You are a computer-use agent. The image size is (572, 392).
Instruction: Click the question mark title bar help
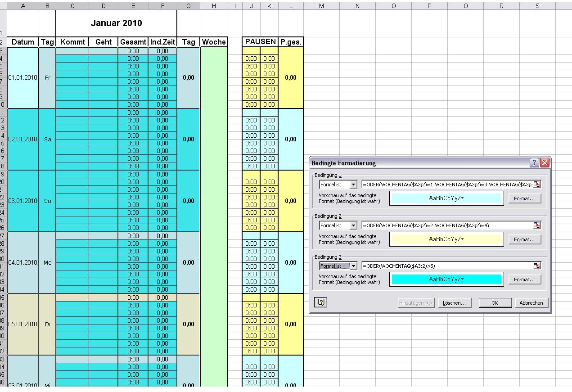535,162
